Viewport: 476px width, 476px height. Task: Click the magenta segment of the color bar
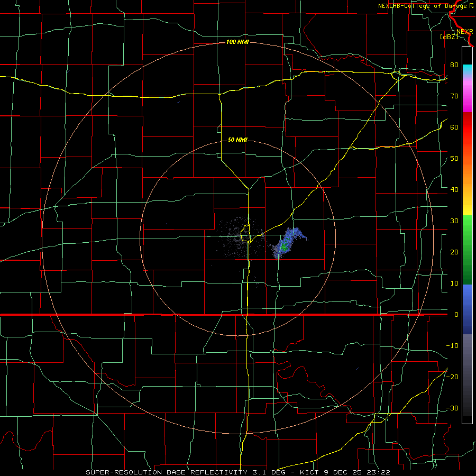467,96
